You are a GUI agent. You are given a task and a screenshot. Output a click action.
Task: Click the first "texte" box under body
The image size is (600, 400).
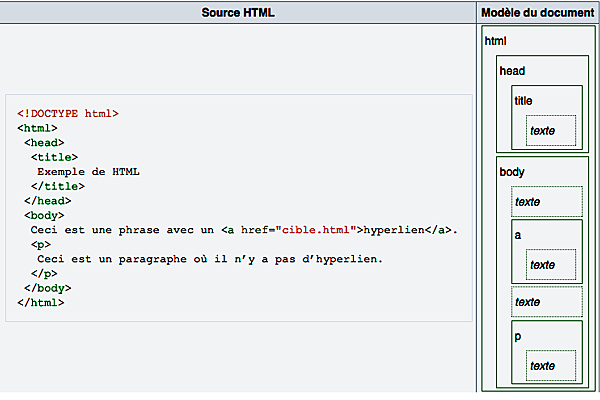[x=547, y=202]
